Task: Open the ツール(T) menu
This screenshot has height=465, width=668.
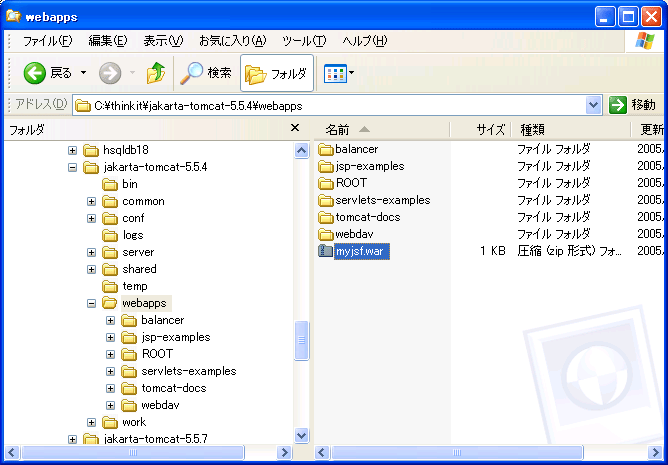Action: point(304,41)
